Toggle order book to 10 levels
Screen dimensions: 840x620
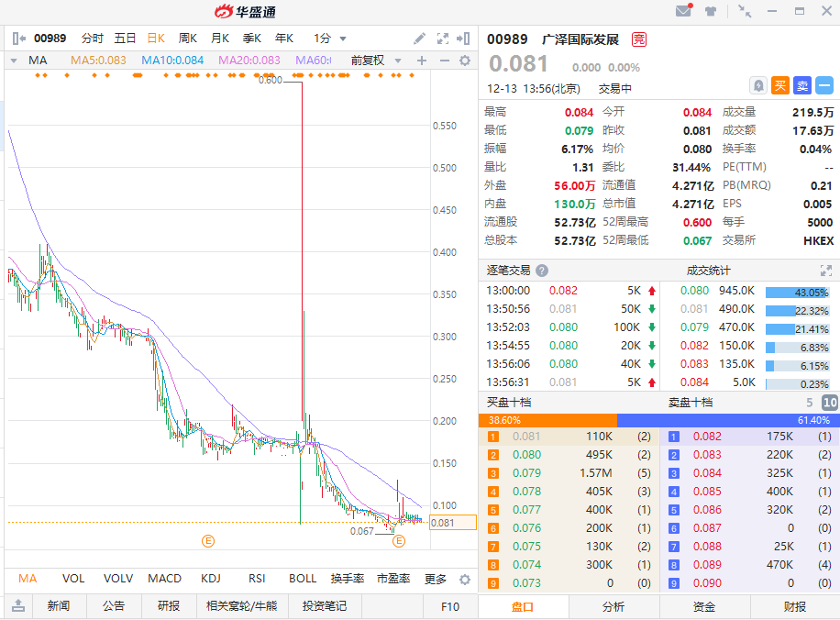pos(829,403)
